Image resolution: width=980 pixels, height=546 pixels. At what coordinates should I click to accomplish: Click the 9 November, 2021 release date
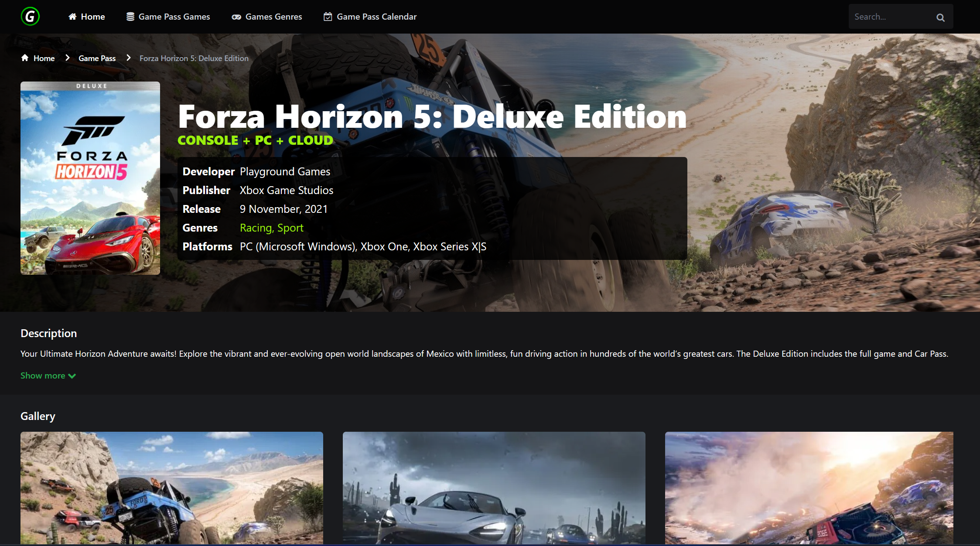click(283, 209)
